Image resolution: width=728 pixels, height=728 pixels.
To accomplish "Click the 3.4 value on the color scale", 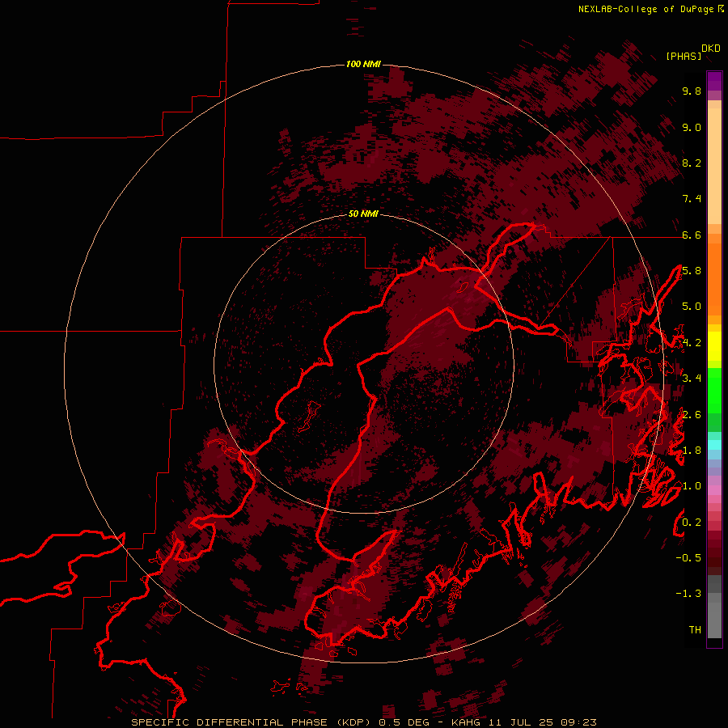I will point(692,379).
